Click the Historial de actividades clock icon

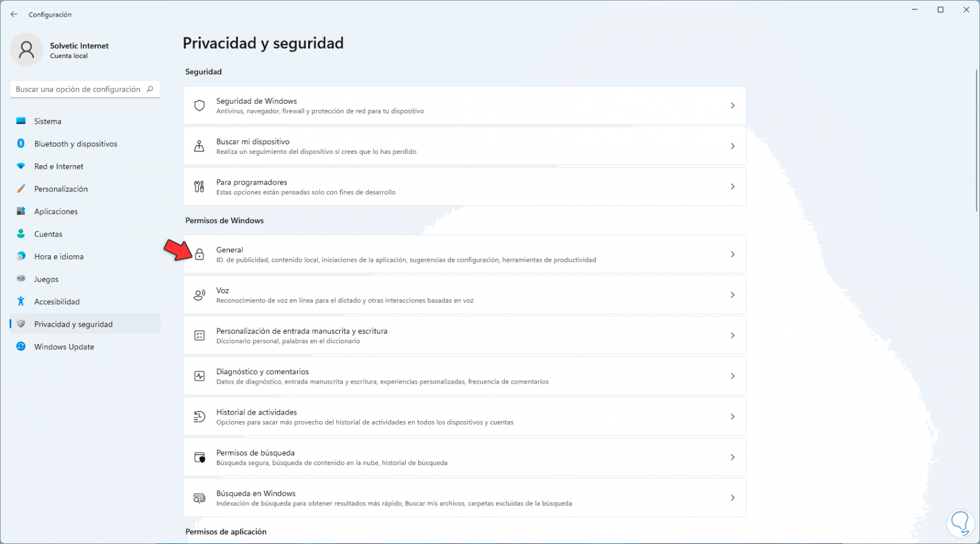coord(200,417)
